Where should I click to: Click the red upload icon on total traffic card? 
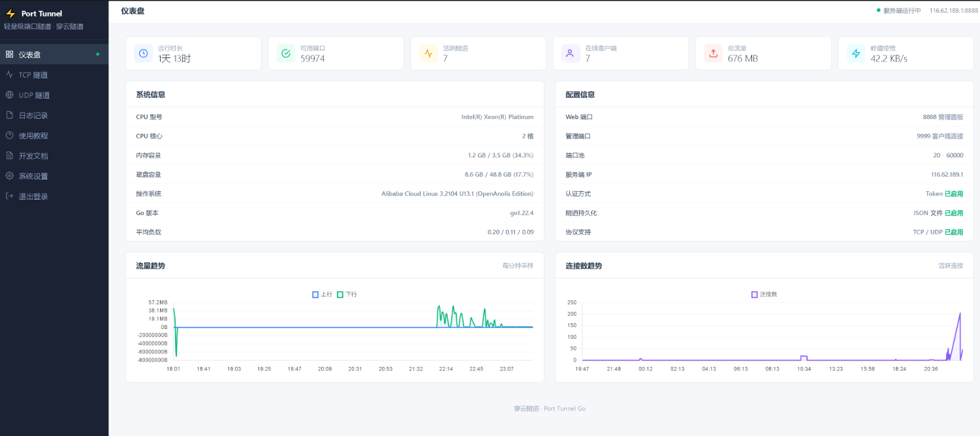(713, 53)
